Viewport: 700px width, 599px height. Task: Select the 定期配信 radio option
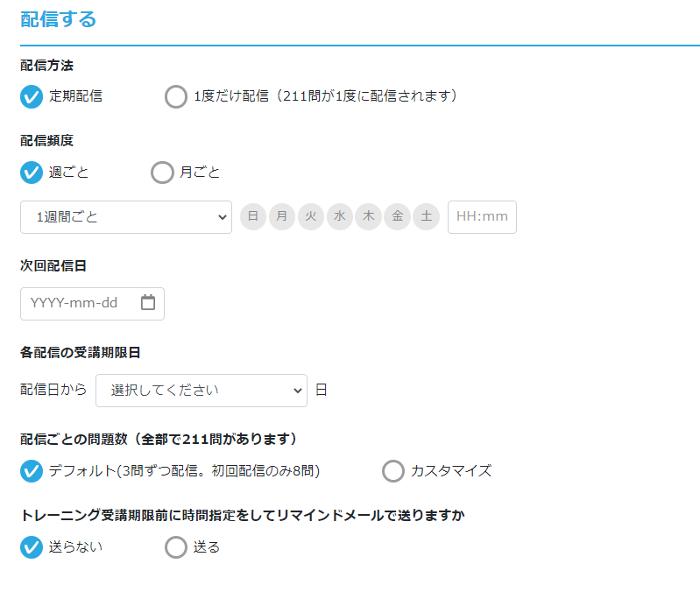click(x=32, y=97)
